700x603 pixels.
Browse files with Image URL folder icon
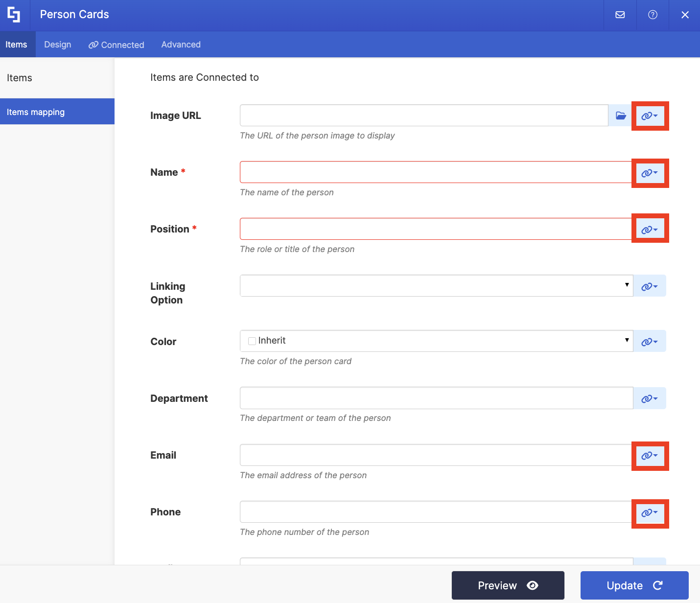(x=621, y=116)
